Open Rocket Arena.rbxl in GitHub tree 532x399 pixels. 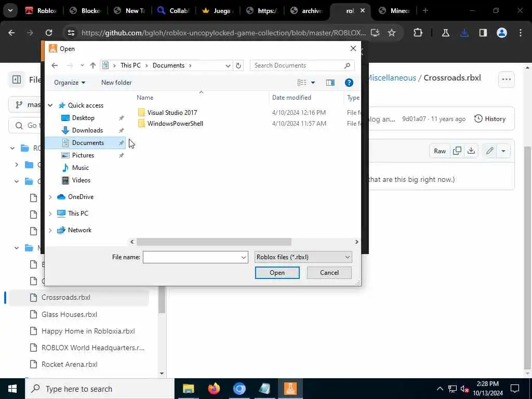coord(70,364)
